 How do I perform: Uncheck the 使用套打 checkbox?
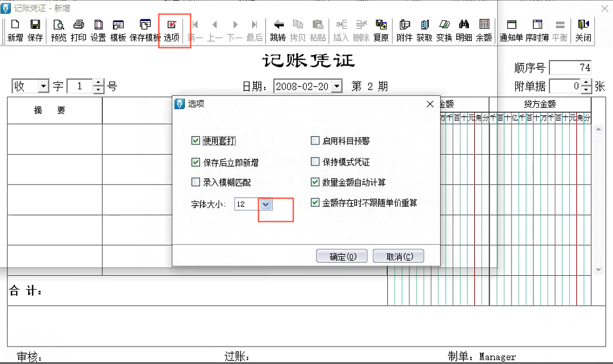click(195, 141)
